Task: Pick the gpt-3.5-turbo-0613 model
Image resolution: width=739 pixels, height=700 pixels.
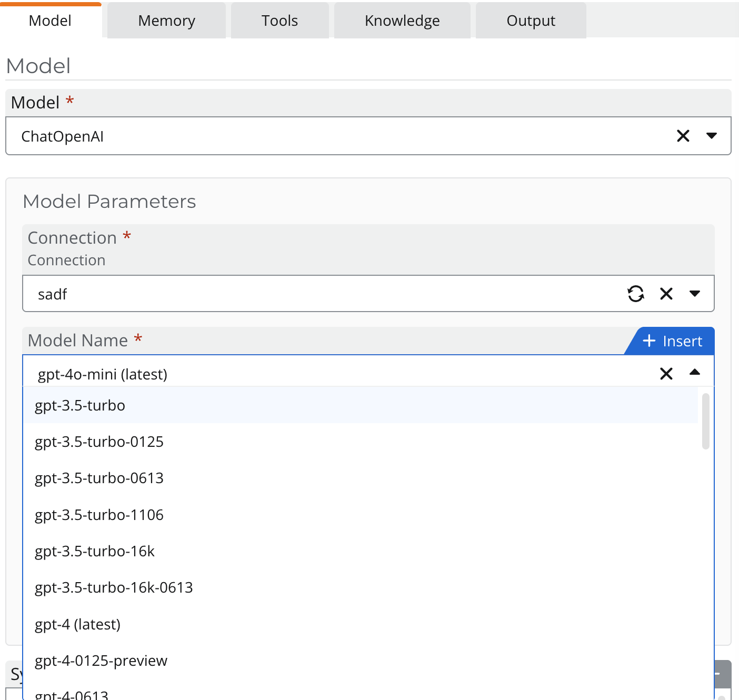Action: (99, 478)
